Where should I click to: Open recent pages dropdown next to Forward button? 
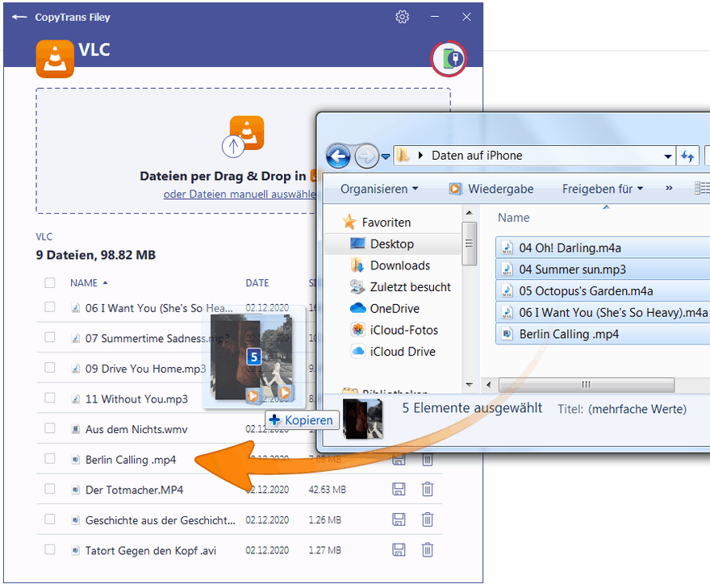386,156
